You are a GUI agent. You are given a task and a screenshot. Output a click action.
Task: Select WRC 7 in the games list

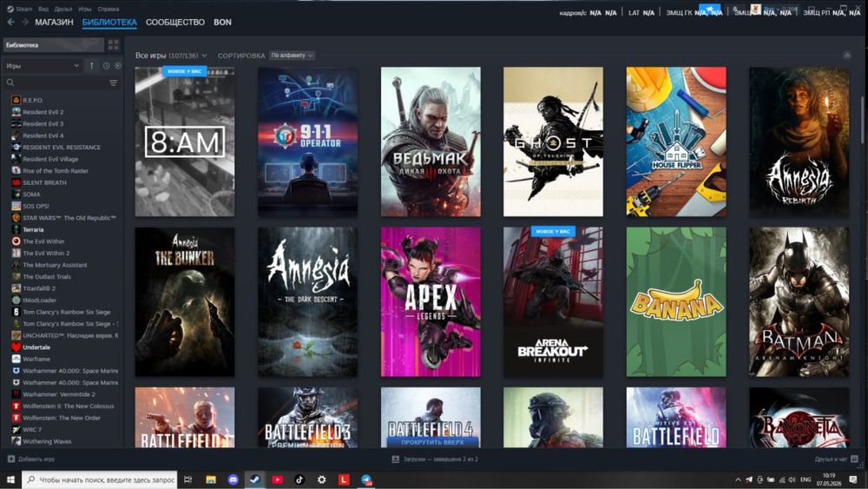31,430
